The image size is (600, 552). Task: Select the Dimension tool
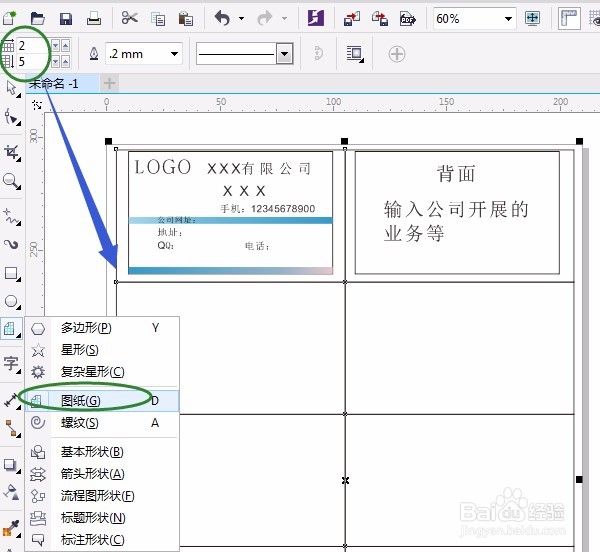click(x=11, y=400)
